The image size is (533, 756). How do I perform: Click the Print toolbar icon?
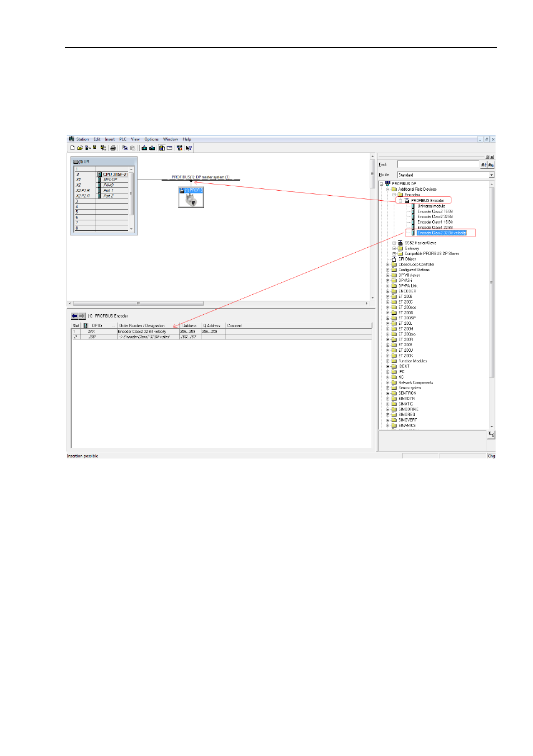(113, 148)
